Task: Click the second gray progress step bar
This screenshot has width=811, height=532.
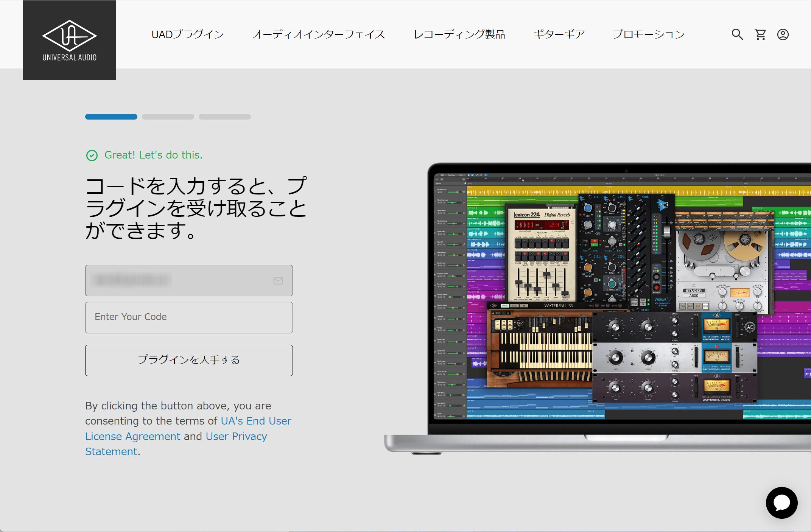Action: pos(168,117)
